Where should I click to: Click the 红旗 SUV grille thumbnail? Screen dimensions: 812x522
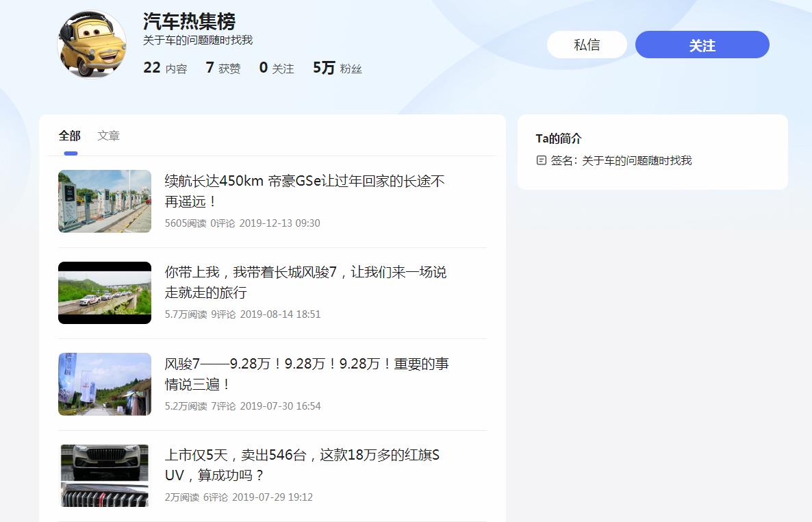[x=105, y=475]
